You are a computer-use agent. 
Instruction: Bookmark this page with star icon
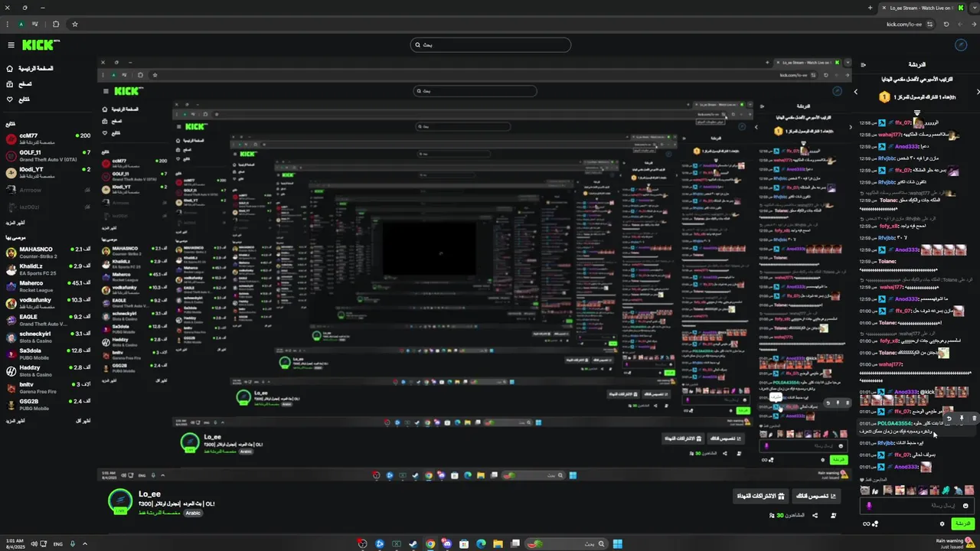(x=75, y=24)
